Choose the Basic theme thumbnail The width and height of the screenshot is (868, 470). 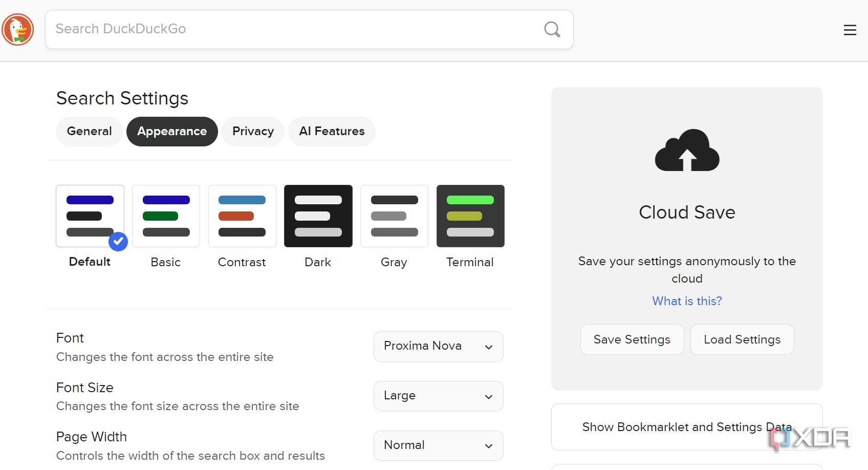tap(166, 216)
